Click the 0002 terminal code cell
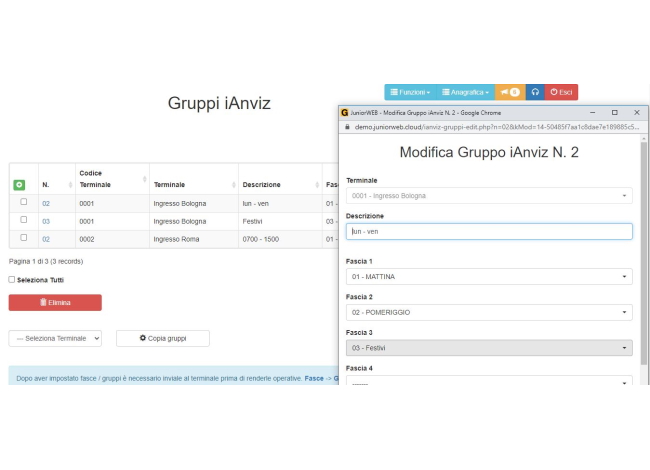The height and width of the screenshot is (470, 650). 87,239
